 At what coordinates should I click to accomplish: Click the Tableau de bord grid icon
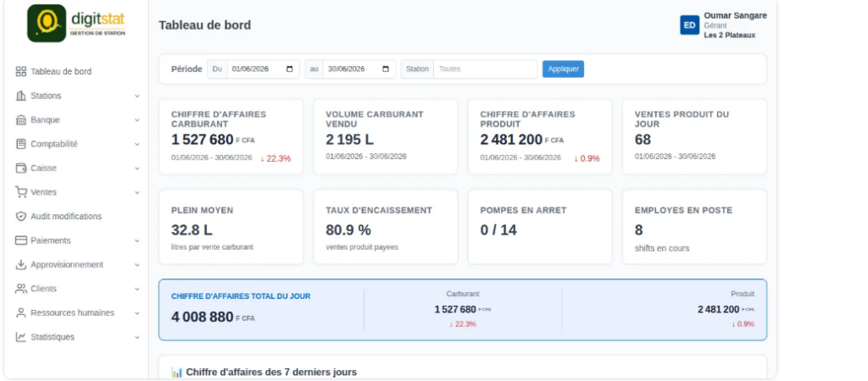21,71
